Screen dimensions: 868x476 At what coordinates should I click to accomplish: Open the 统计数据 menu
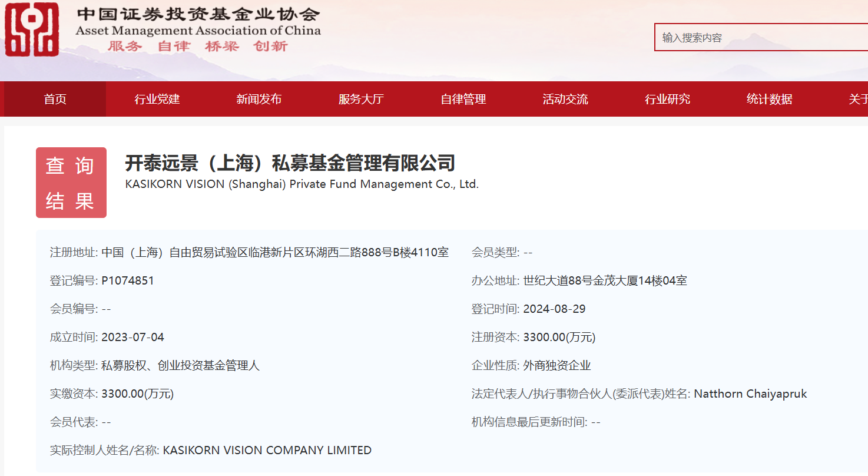point(769,99)
